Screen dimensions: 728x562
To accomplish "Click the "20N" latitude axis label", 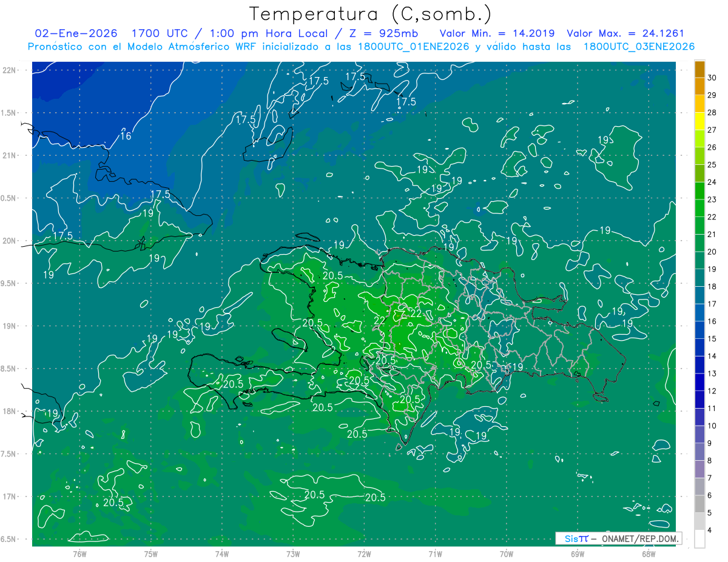I will pos(10,241).
